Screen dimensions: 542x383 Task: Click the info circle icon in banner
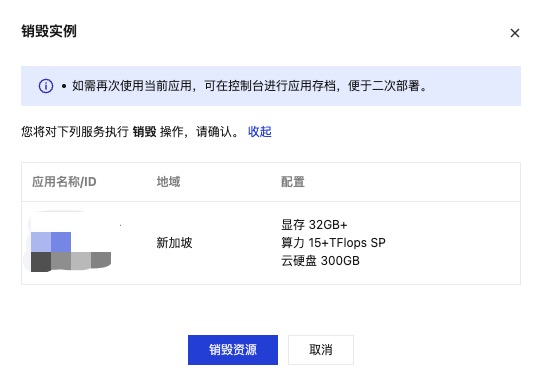click(46, 86)
